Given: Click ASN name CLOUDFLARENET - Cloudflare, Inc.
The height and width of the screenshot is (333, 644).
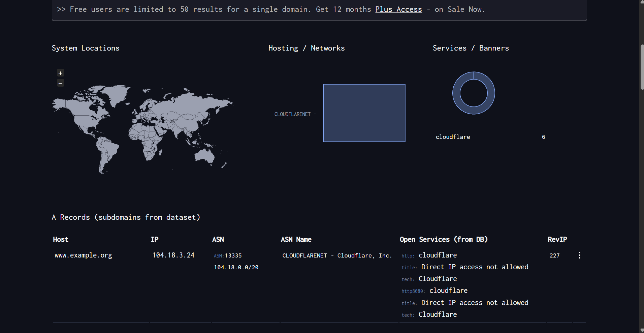Looking at the screenshot, I should [337, 256].
